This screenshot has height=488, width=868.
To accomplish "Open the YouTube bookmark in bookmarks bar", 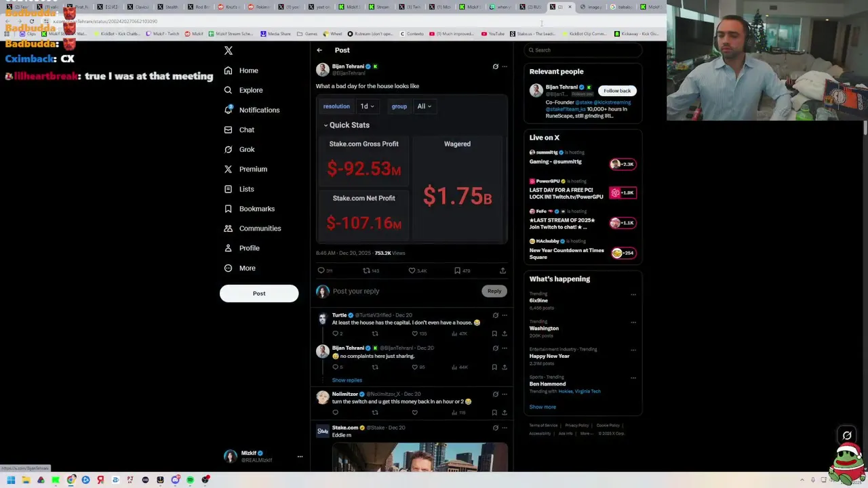I will point(493,34).
